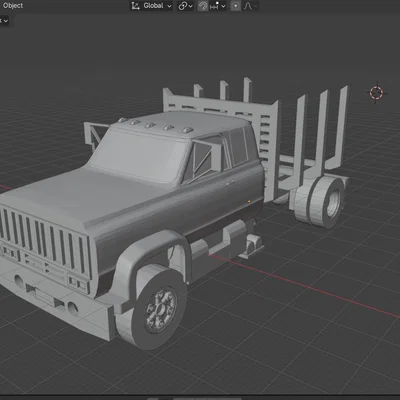Select the middle roof marker light
This screenshot has width=400, height=400.
coord(150,125)
